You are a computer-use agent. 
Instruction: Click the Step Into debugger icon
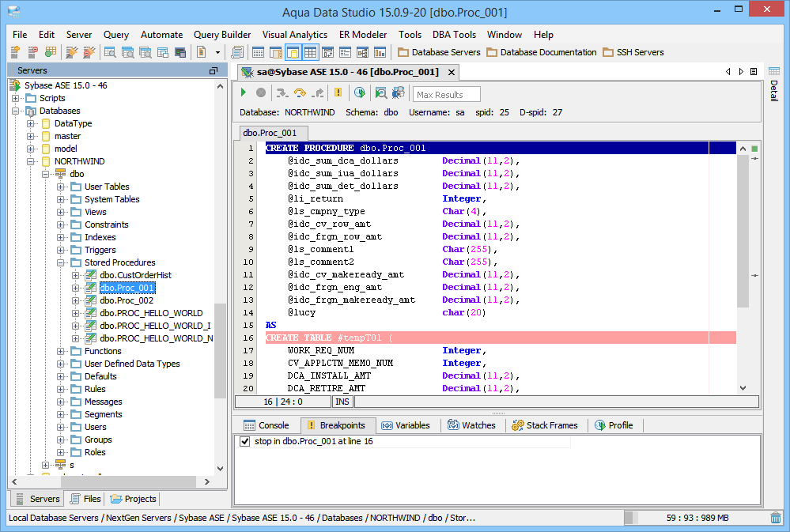click(x=282, y=93)
